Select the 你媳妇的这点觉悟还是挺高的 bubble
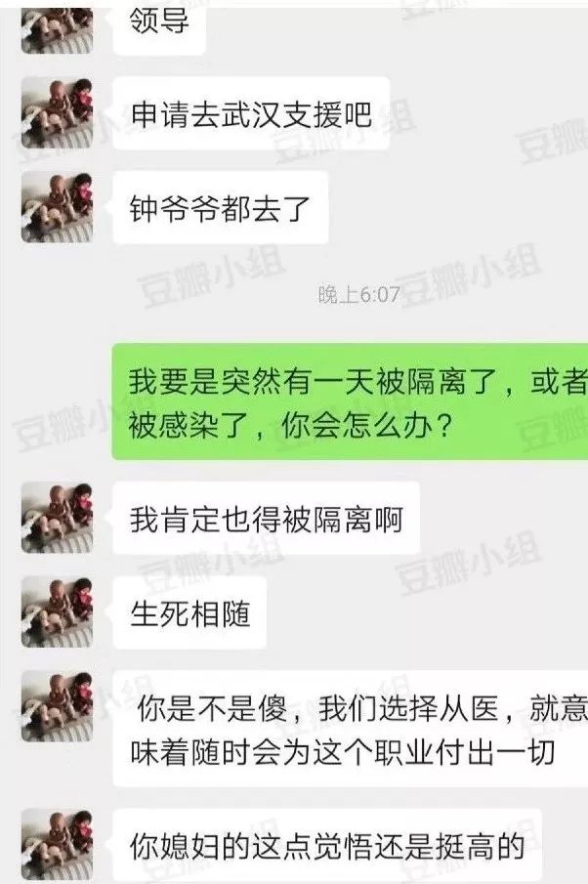The image size is (588, 884). 327,846
